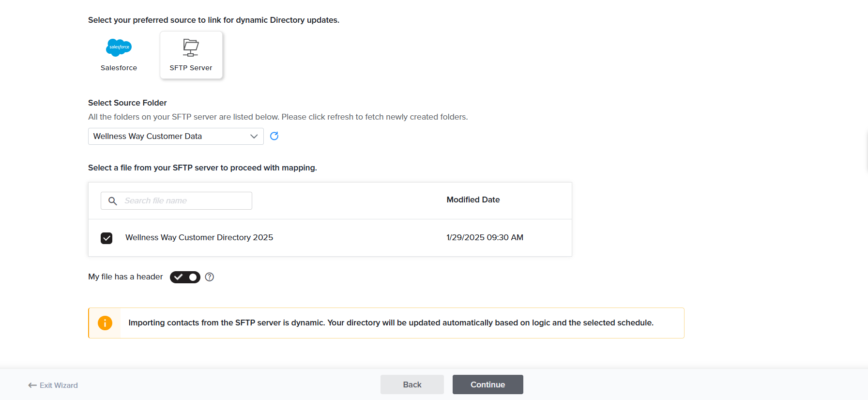Refresh the SFTP folder list
Viewport: 868px width, 400px height.
274,136
